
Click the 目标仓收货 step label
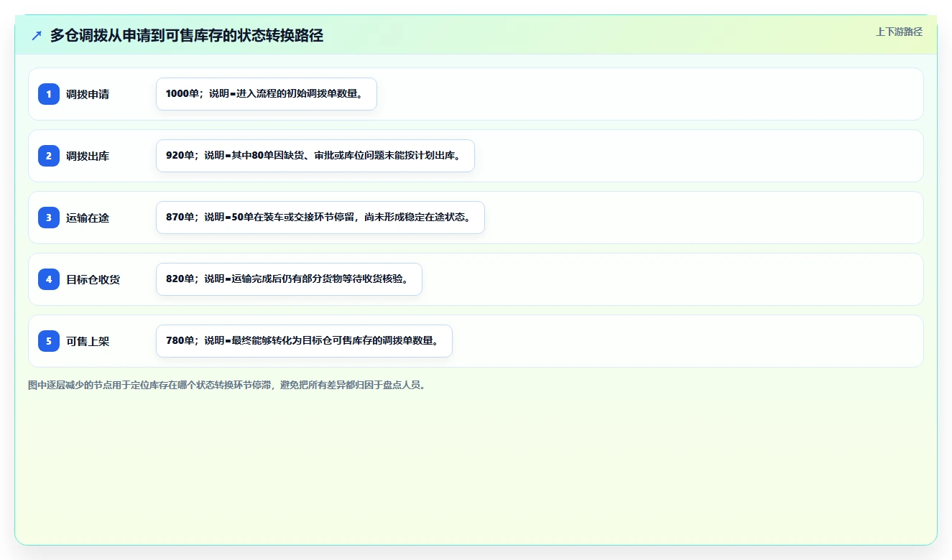pos(93,279)
